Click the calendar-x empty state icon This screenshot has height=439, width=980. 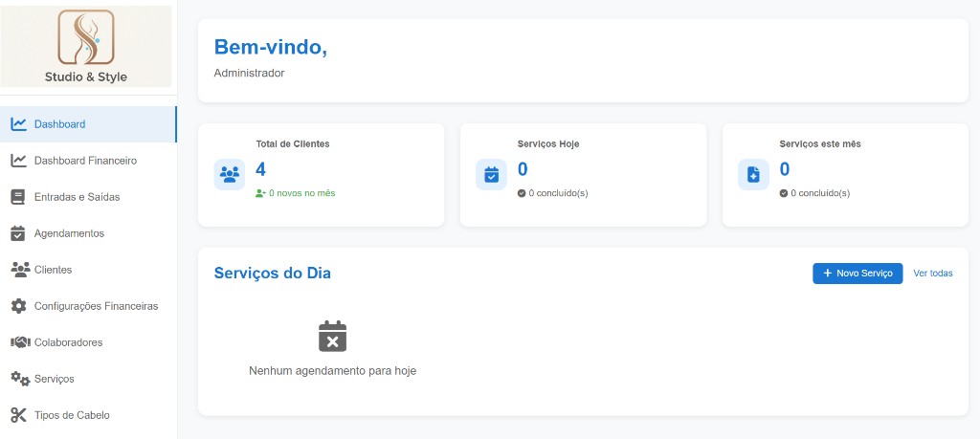pyautogui.click(x=332, y=336)
